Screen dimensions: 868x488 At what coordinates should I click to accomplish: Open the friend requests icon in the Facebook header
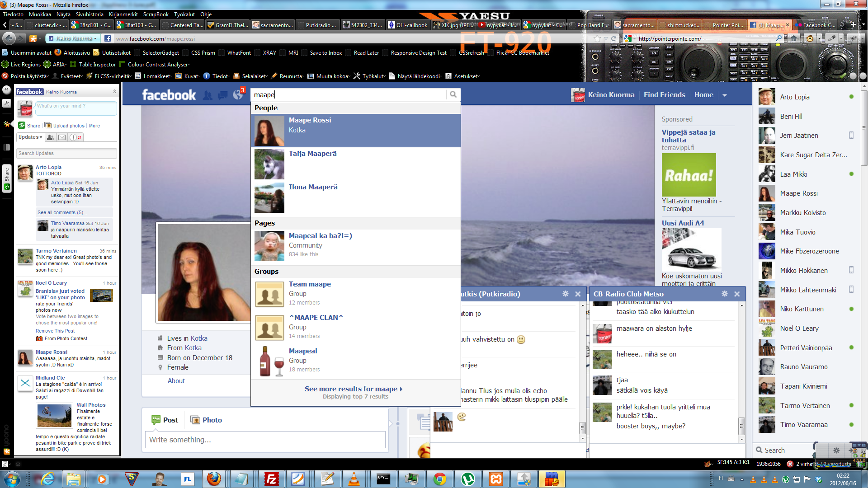208,95
